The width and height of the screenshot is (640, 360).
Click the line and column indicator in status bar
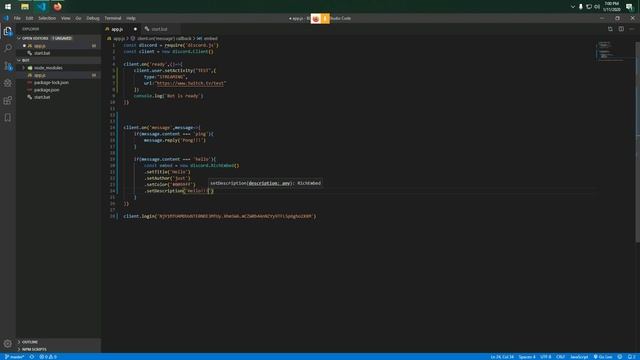pyautogui.click(x=502, y=357)
